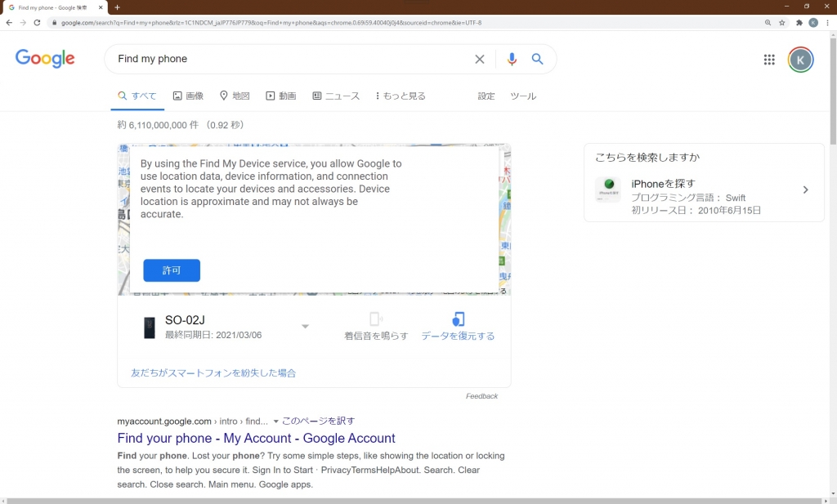Switch to the 画像 tab
Screen dimensions: 837x504
188,96
